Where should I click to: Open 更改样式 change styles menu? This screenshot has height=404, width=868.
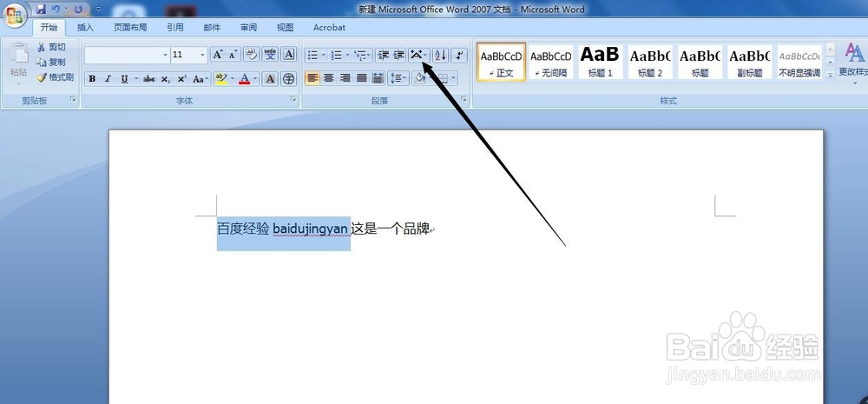(854, 62)
